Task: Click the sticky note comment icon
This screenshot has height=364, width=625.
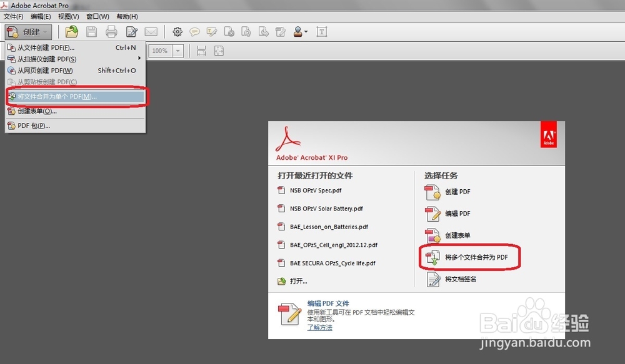Action: 194,32
